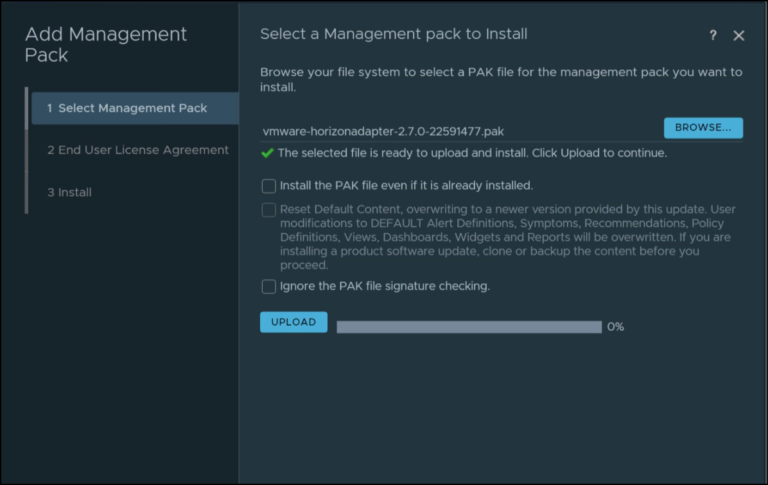Click the Select a Management pack to Install heading
Screen dimensions: 768x485
pos(393,34)
